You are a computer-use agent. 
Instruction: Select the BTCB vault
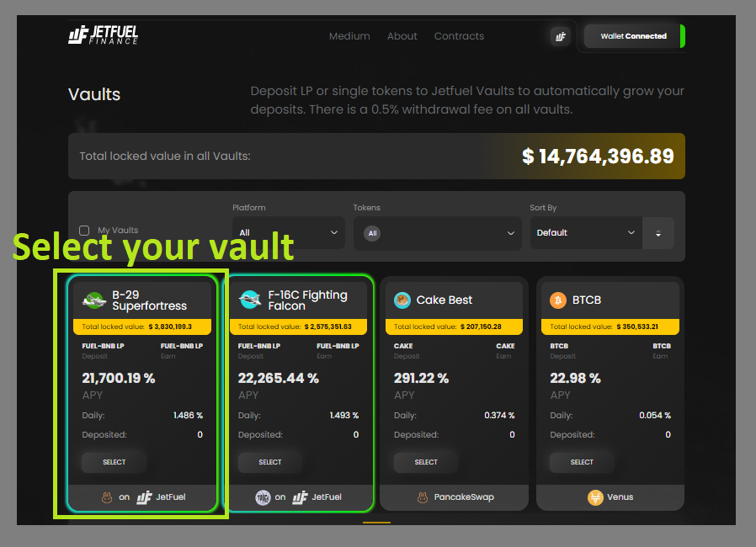pyautogui.click(x=582, y=462)
